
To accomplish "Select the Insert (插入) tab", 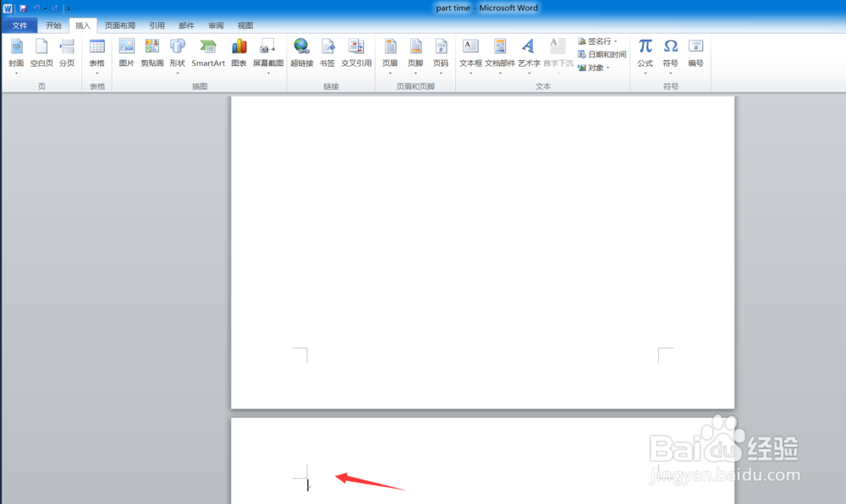I will click(x=83, y=25).
